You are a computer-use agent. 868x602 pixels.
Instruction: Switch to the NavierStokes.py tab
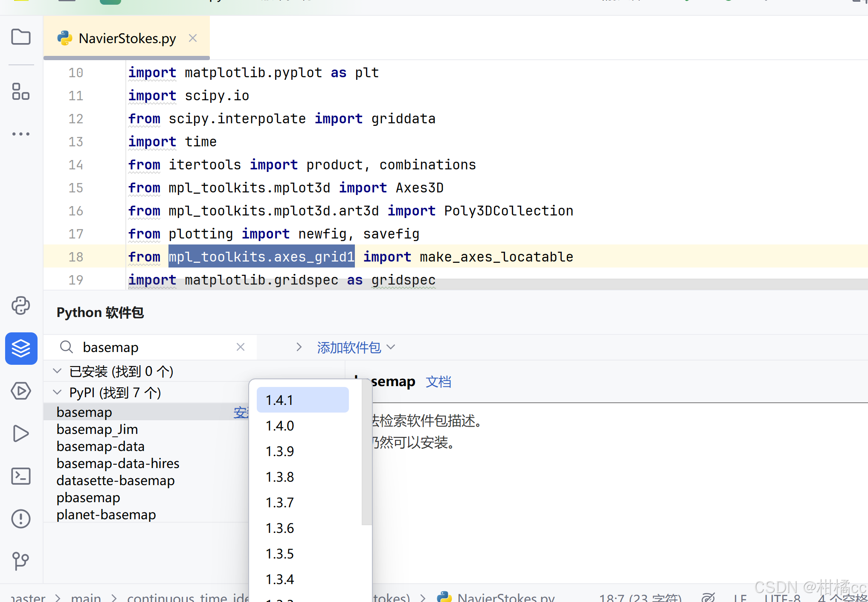coord(126,38)
